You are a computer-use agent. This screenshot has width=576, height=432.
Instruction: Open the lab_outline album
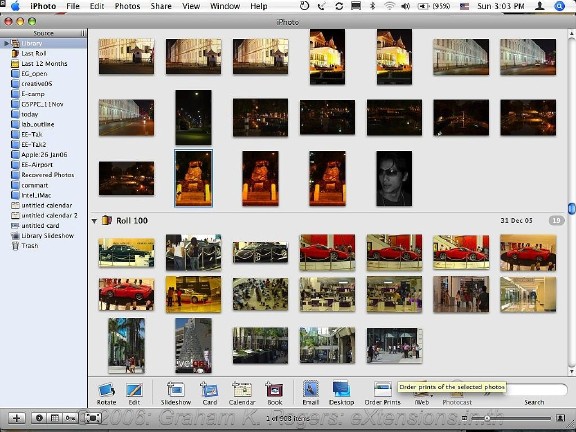(37, 124)
